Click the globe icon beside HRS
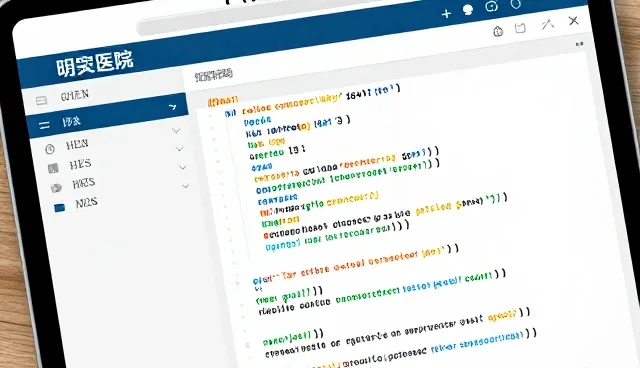 [56, 188]
